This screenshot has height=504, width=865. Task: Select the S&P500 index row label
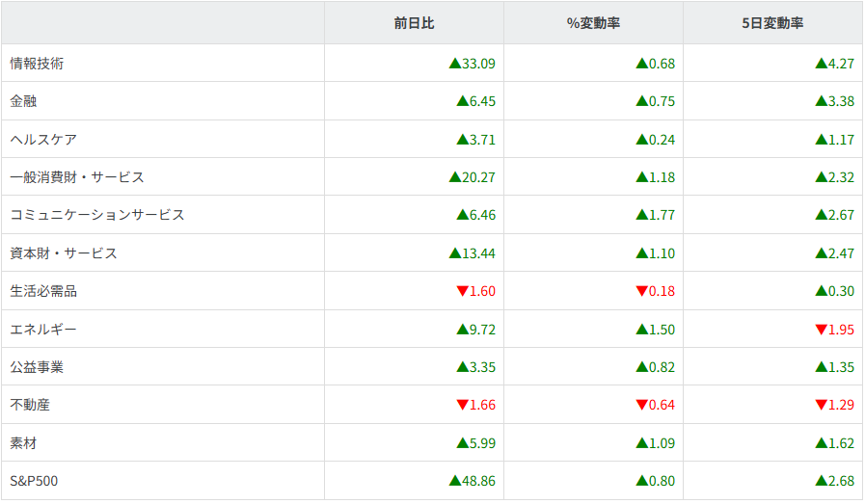click(34, 481)
